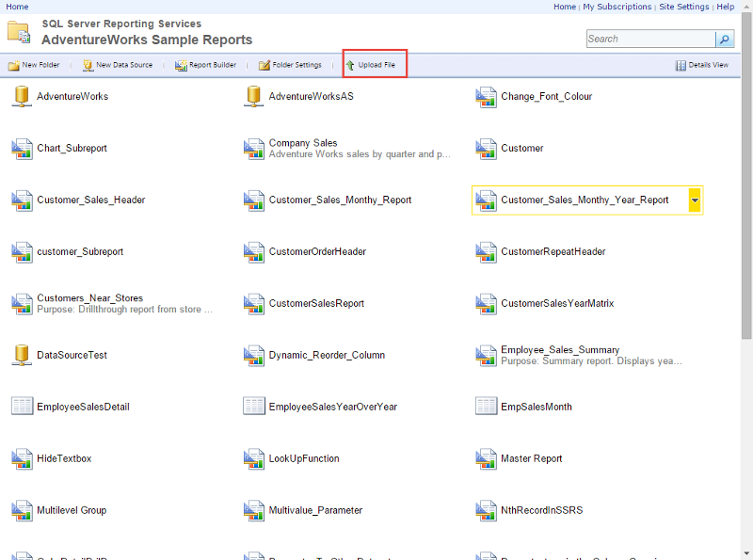The height and width of the screenshot is (560, 753).
Task: Click the Upload File button
Action: pyautogui.click(x=373, y=65)
